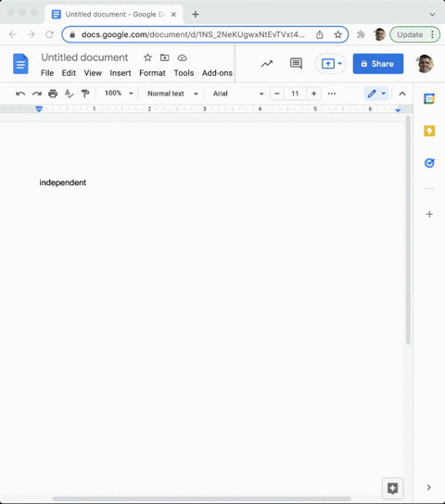
Task: Click the word "independent" in document
Action: [63, 183]
